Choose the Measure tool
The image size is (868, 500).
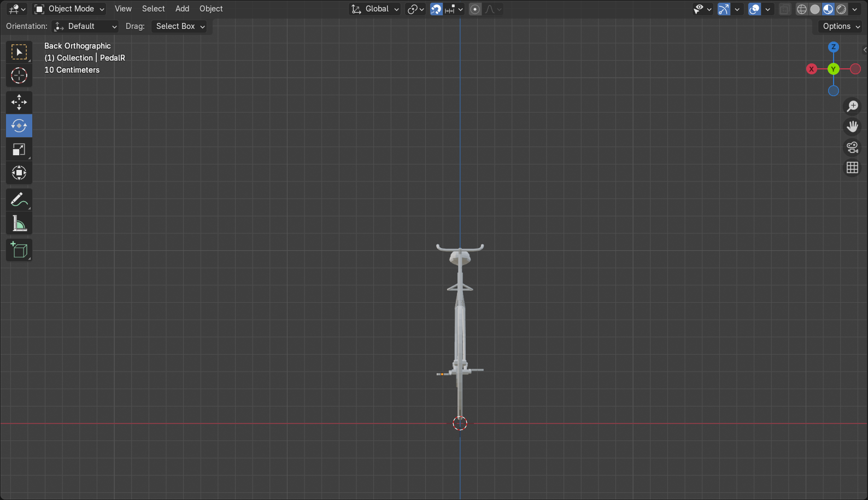coord(19,223)
